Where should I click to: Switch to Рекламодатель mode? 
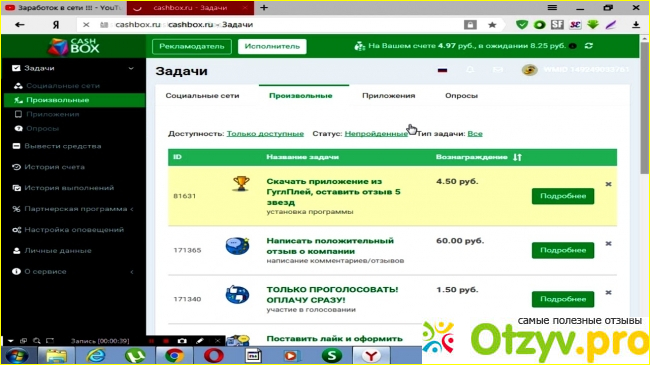pyautogui.click(x=192, y=46)
